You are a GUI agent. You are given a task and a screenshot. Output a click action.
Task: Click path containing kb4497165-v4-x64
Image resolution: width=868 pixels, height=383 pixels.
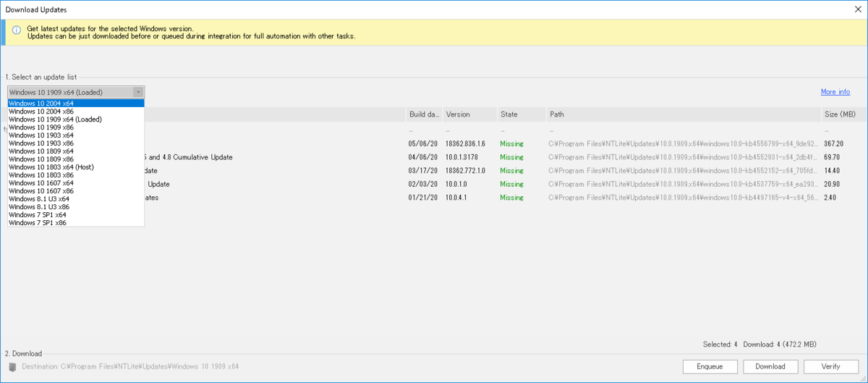tap(684, 198)
